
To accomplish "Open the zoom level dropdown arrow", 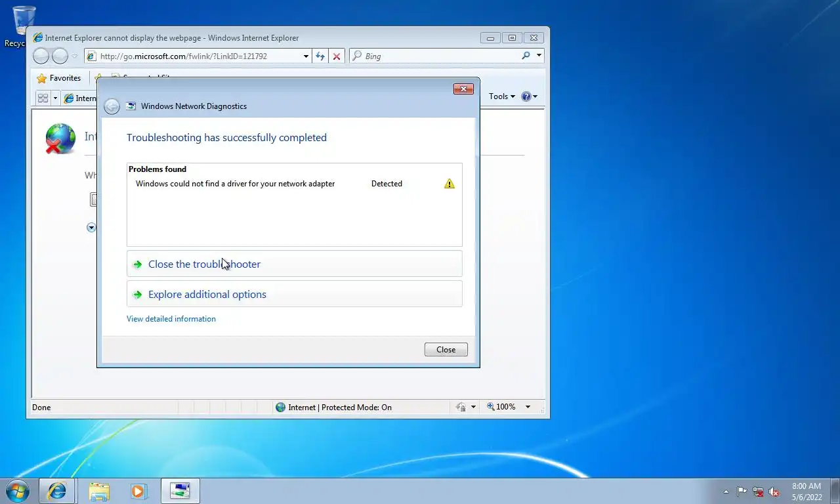I will click(x=528, y=407).
